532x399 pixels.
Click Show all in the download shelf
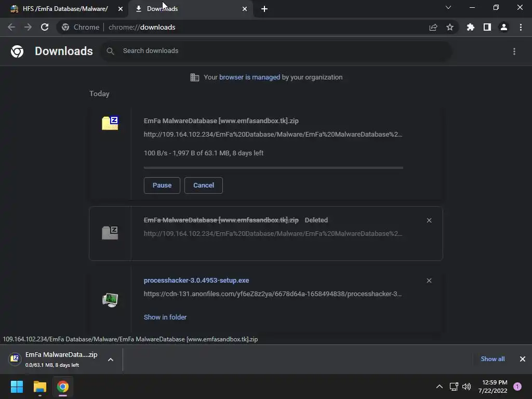pos(493,359)
